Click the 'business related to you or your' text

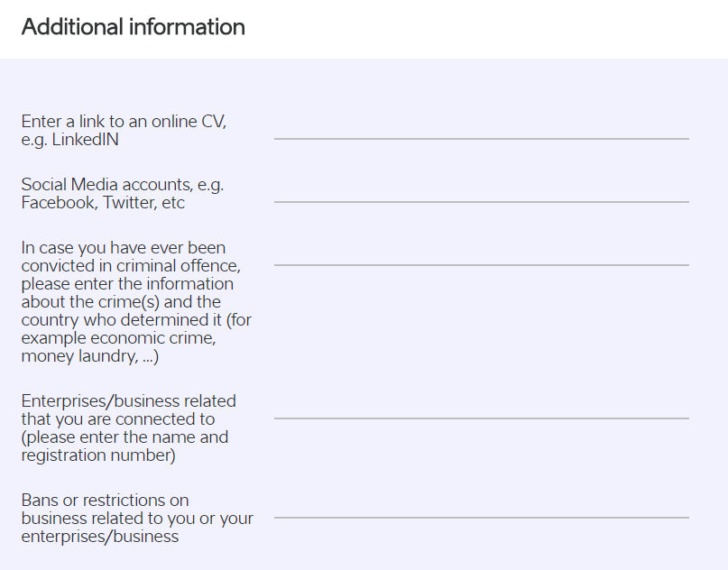(x=137, y=519)
